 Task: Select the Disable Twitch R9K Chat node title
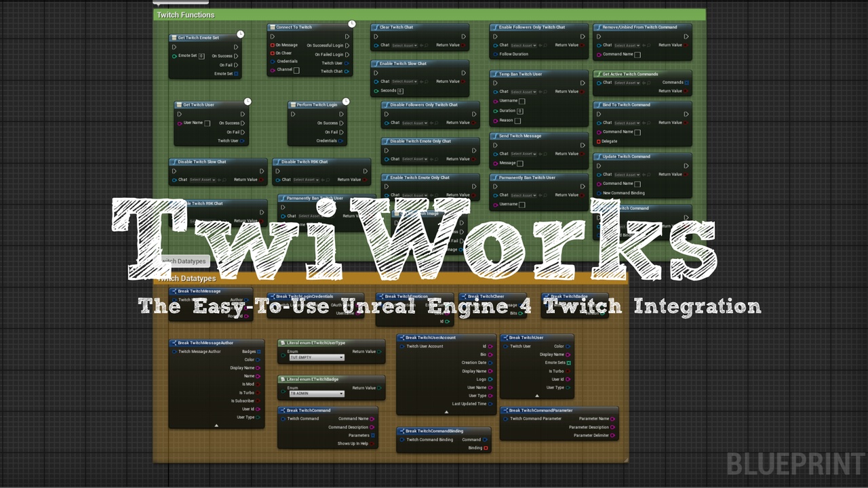coord(304,162)
